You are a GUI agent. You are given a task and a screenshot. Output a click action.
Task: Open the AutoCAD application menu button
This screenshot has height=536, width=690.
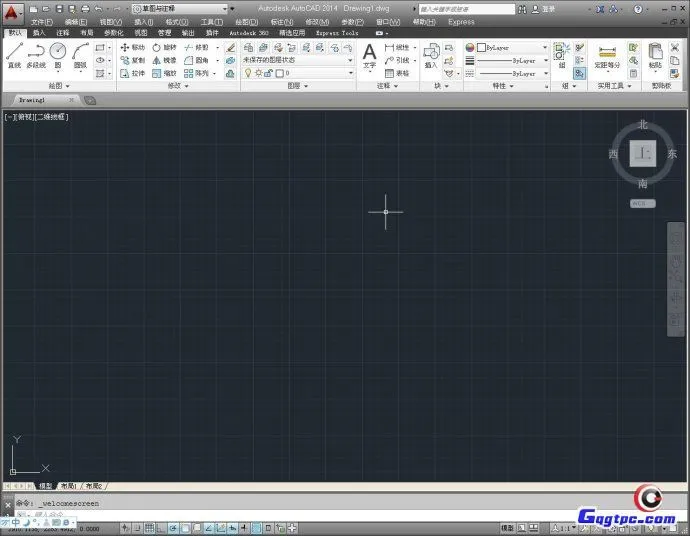(13, 12)
